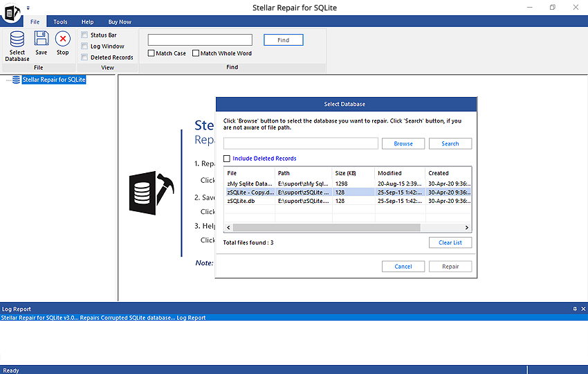Screen dimensions: 588x374
Task: Open the quick access toolbar dropdown arrow
Action: [x=28, y=8]
